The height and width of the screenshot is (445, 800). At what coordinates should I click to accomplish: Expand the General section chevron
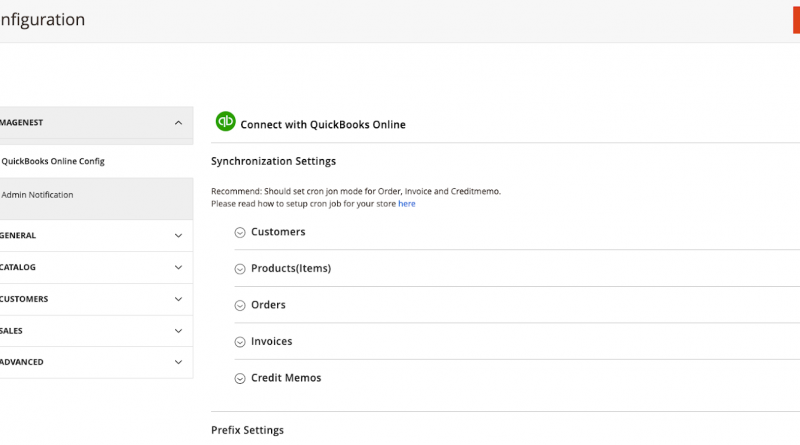[178, 236]
